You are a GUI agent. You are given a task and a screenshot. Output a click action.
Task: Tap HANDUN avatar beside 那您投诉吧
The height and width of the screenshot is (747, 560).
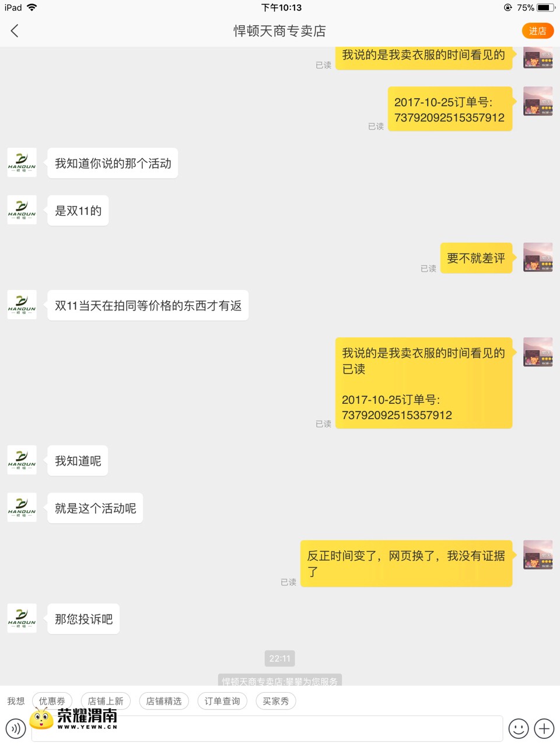click(x=22, y=619)
